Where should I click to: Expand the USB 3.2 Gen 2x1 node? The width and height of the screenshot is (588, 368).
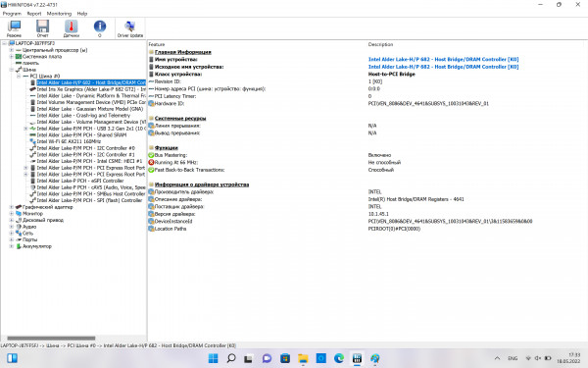(25, 129)
